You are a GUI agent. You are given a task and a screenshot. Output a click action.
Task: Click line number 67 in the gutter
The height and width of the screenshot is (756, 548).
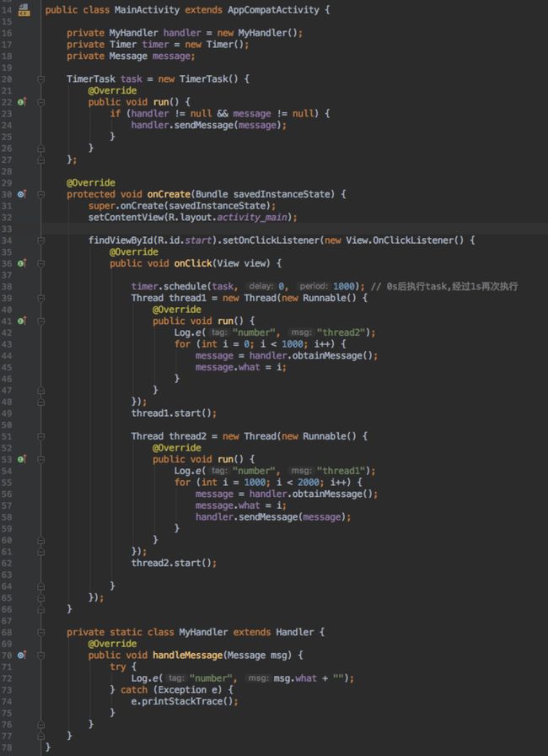click(6, 620)
